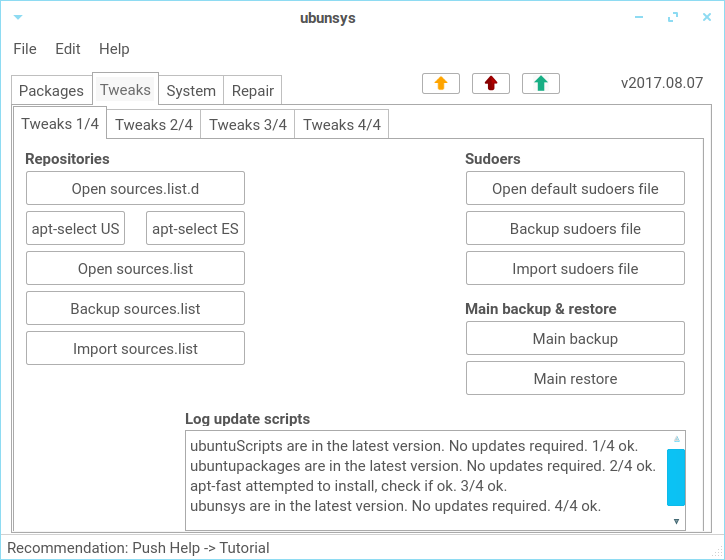Select the Tweaks 2/4 sub-tab
Image resolution: width=725 pixels, height=560 pixels.
click(154, 124)
